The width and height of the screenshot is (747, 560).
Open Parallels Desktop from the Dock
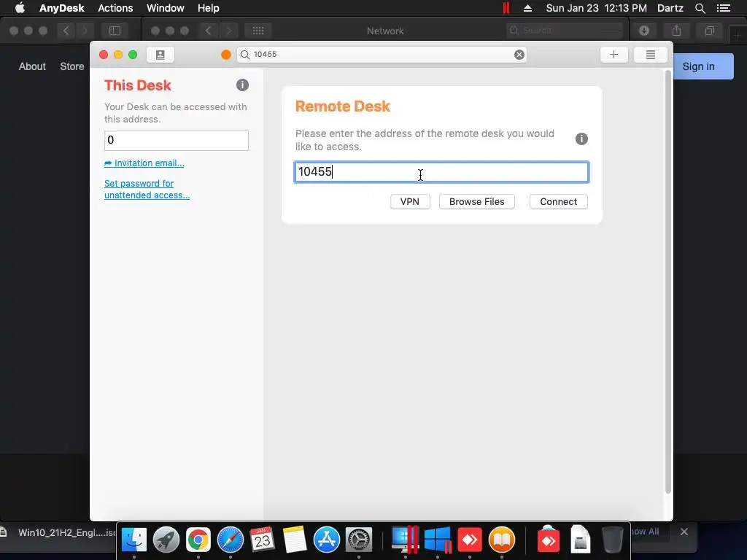tap(405, 540)
